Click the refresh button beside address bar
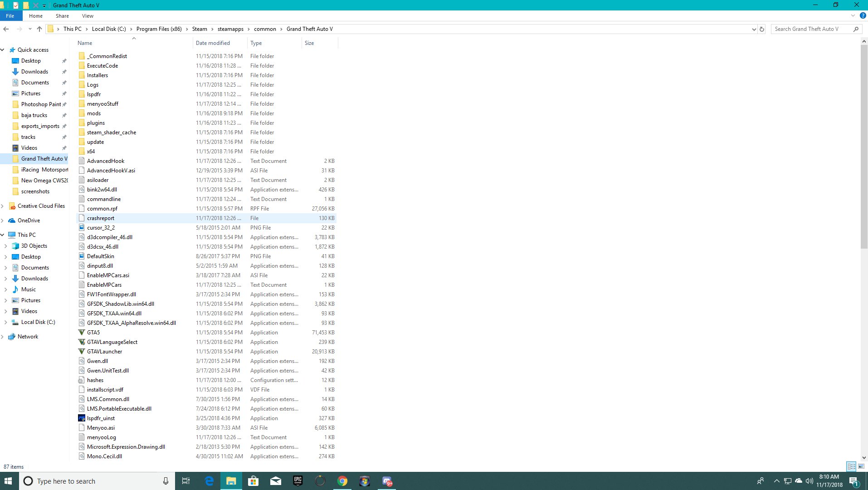This screenshot has width=868, height=490. pyautogui.click(x=762, y=29)
